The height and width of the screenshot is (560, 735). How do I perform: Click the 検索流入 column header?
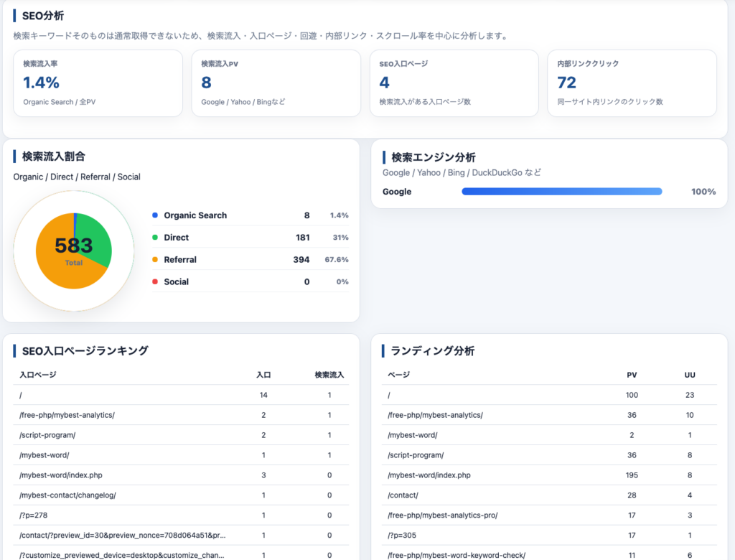tap(329, 375)
